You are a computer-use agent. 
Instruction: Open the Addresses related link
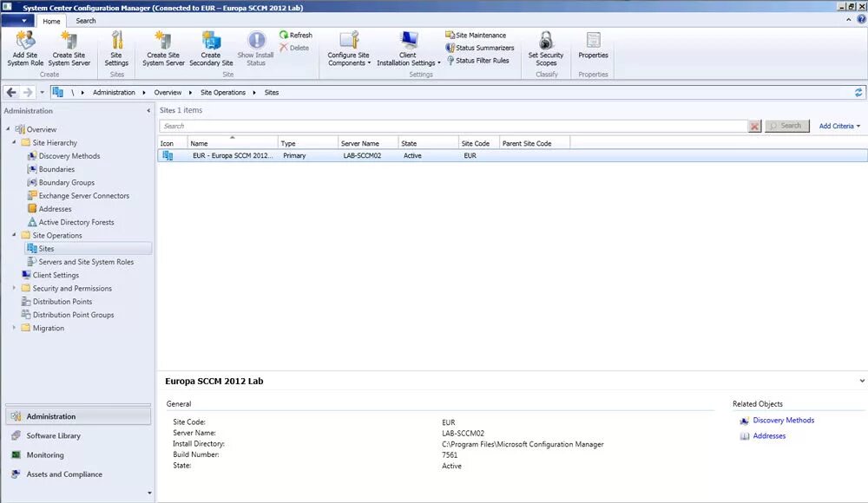click(x=769, y=436)
